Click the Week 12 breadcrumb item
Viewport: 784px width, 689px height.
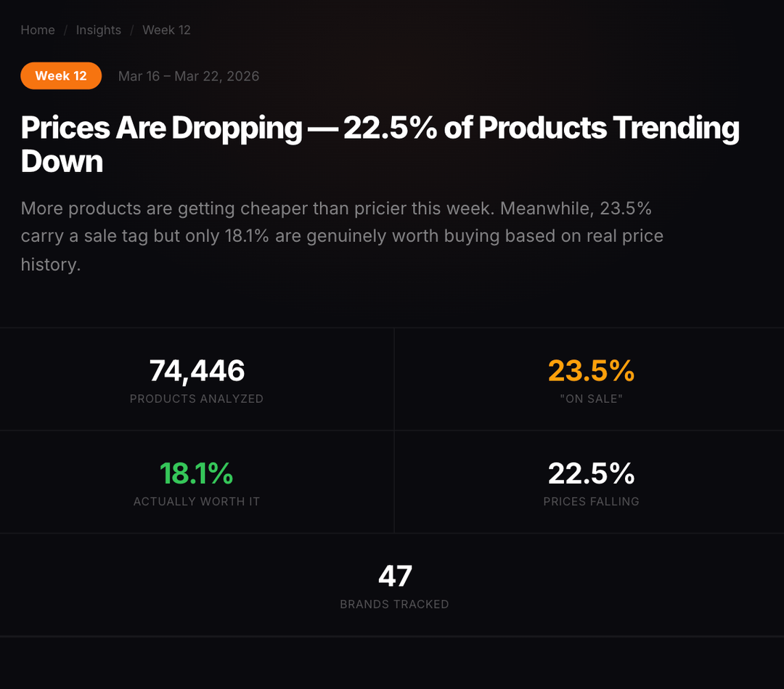(166, 30)
